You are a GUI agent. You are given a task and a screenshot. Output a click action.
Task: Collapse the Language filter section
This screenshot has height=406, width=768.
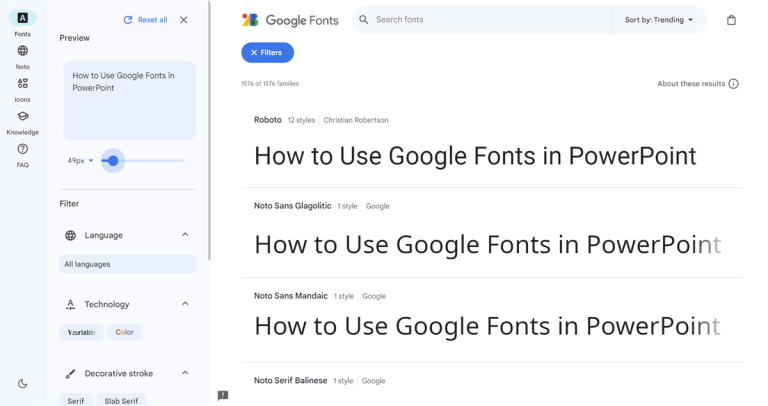click(x=185, y=235)
